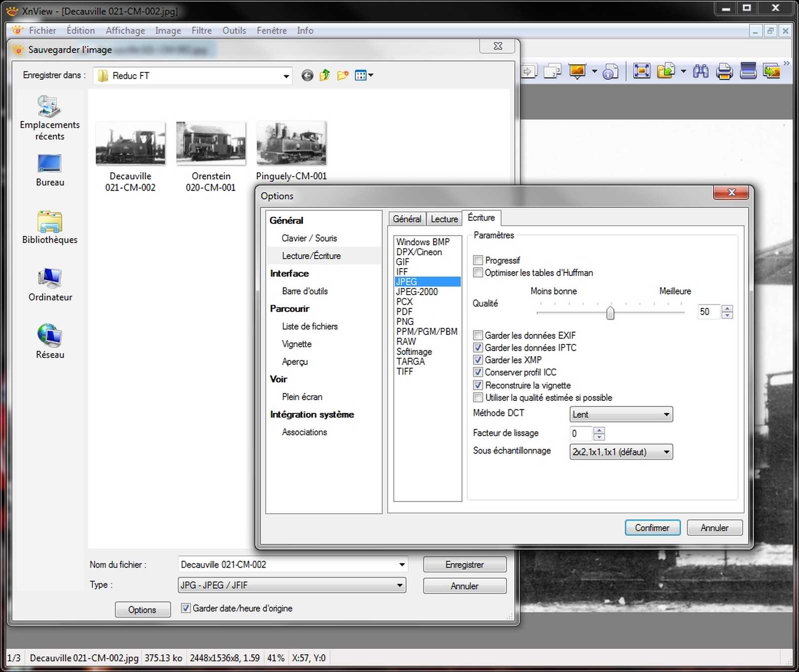Screen dimensions: 799x672
Task: Select TIFF in the format list
Action: pyautogui.click(x=404, y=371)
